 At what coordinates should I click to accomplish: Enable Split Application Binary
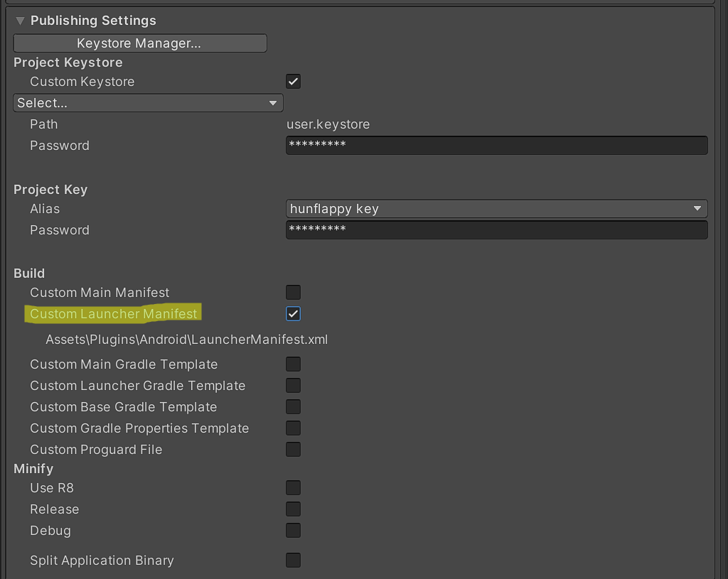point(293,560)
